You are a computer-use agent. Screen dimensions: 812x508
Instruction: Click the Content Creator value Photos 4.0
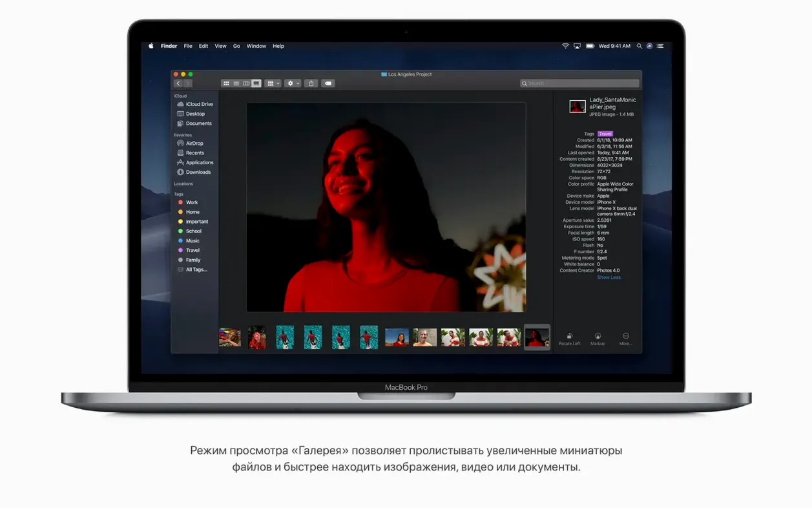click(609, 270)
